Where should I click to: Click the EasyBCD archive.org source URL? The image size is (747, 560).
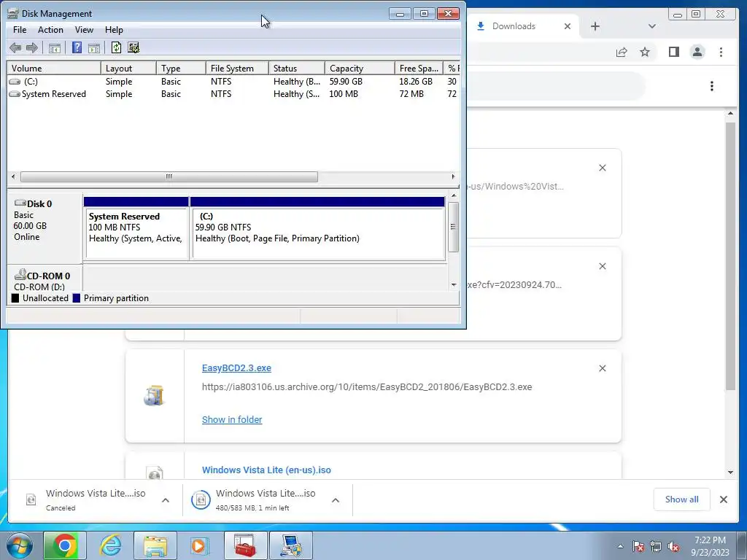367,387
